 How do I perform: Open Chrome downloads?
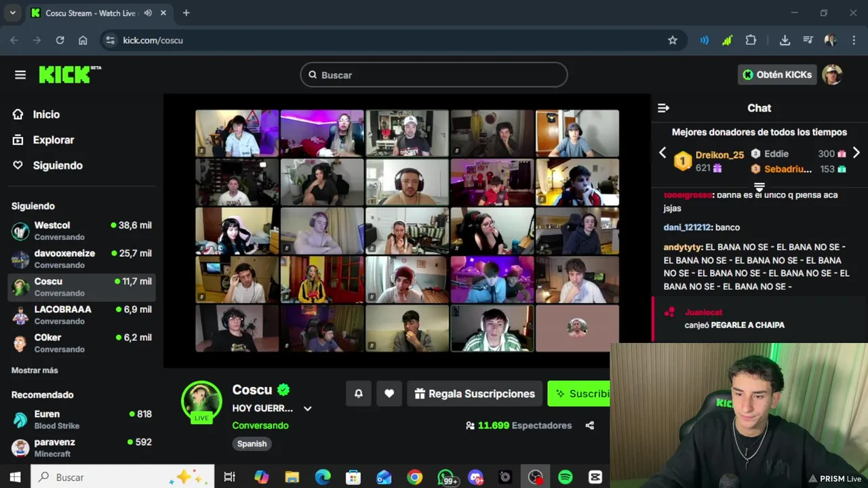[785, 40]
